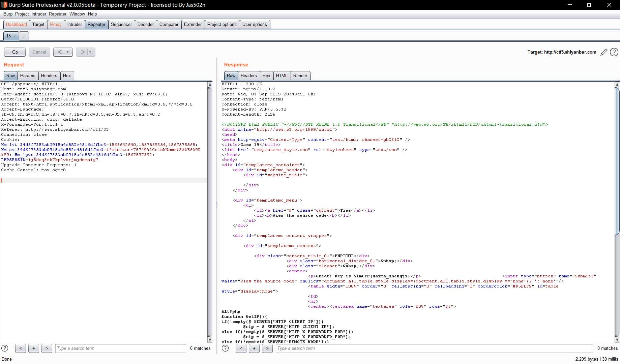Screen dimensions: 620x364
Task: Click the response search help icon
Action: pyautogui.click(x=226, y=348)
